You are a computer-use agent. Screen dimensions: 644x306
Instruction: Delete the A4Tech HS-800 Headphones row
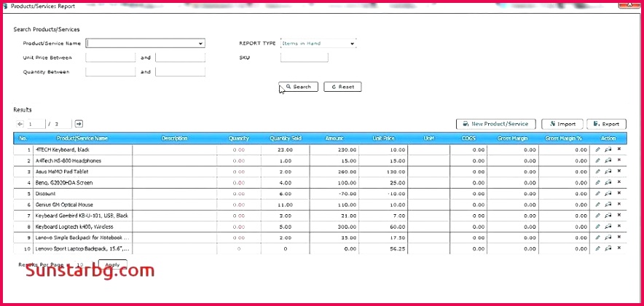coord(619,160)
